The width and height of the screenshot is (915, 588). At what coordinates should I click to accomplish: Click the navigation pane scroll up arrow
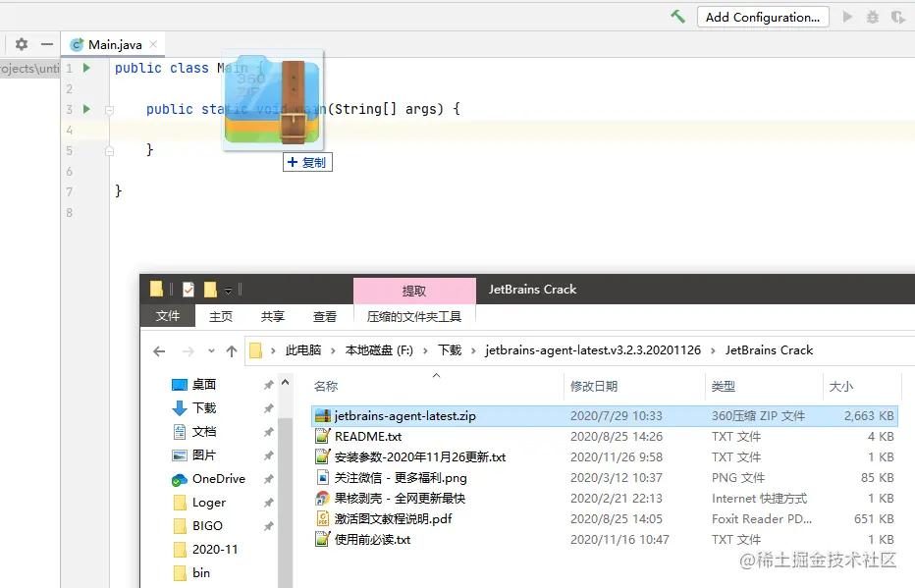286,383
